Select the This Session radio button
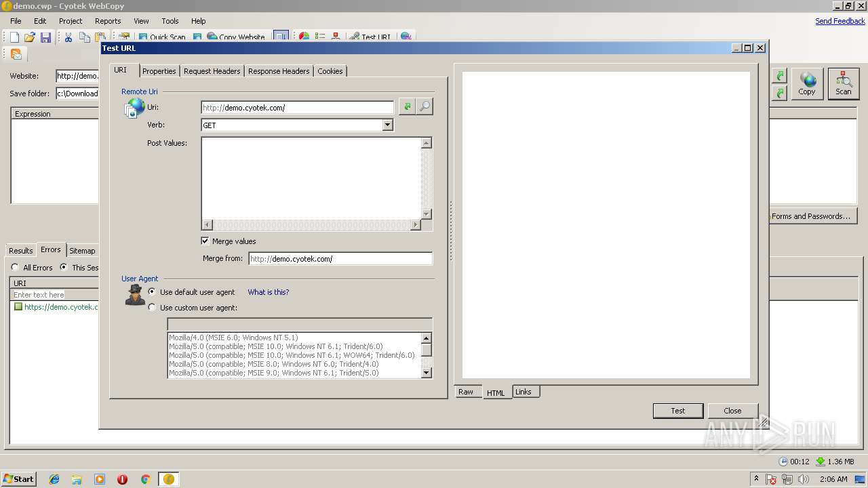Image resolution: width=868 pixels, height=488 pixels. [x=64, y=267]
